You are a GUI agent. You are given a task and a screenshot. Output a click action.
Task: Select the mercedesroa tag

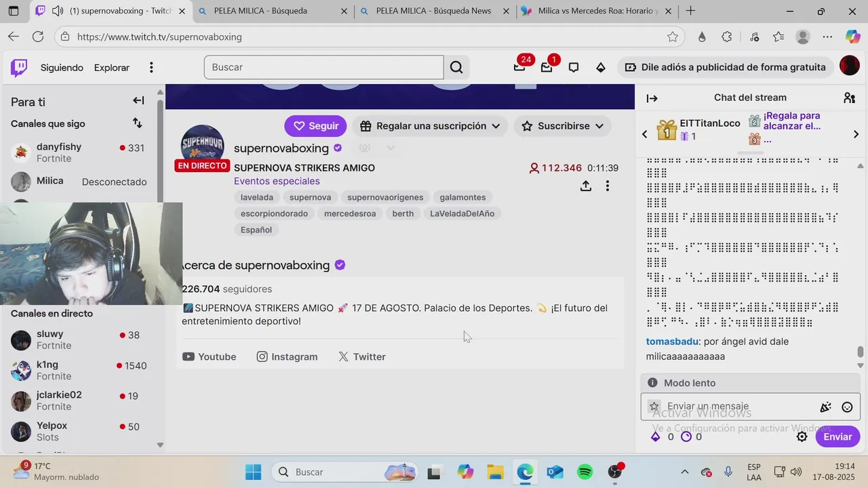[350, 213]
